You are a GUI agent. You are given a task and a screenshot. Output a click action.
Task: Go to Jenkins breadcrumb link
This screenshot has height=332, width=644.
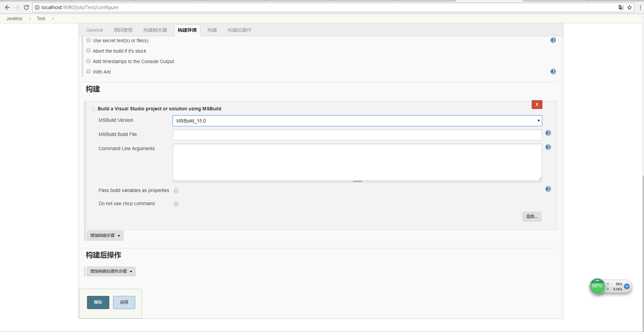tap(14, 19)
